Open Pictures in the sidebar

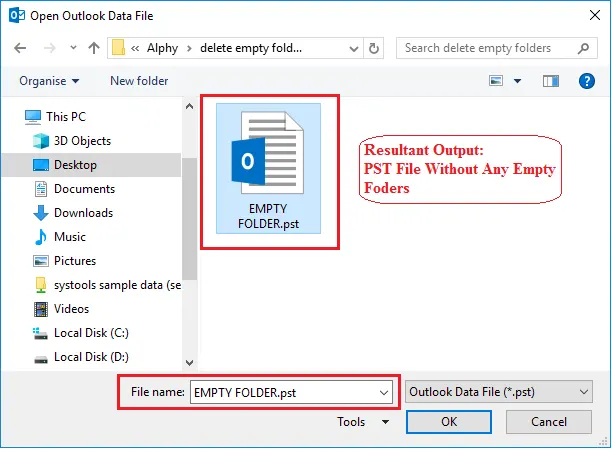point(75,261)
